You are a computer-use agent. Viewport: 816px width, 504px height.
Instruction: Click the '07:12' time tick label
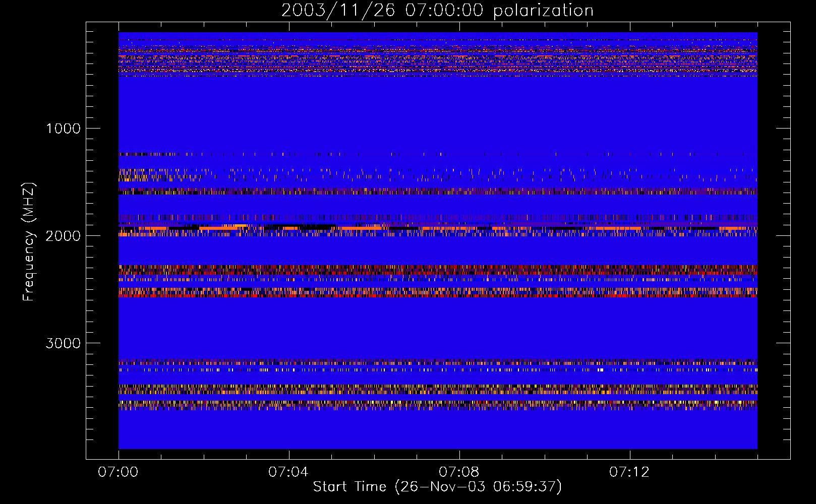coord(629,472)
